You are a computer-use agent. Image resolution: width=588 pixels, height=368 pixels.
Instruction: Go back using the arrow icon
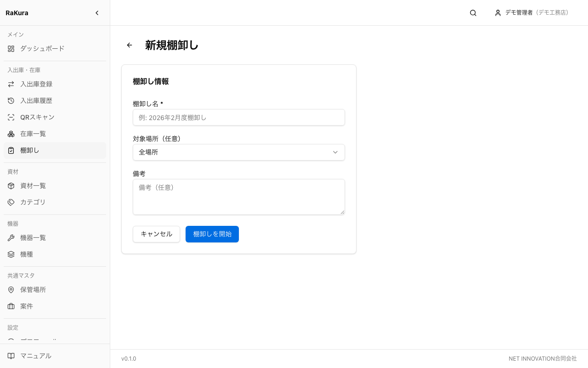[x=130, y=45]
